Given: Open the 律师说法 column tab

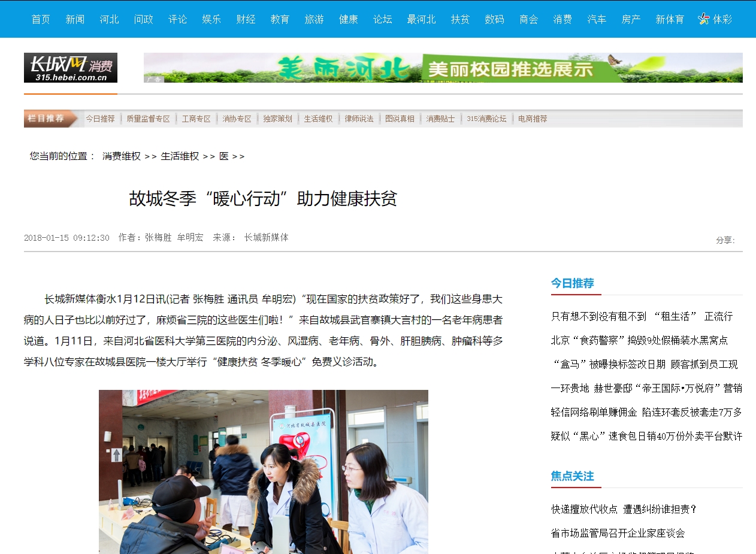Looking at the screenshot, I should (x=359, y=119).
